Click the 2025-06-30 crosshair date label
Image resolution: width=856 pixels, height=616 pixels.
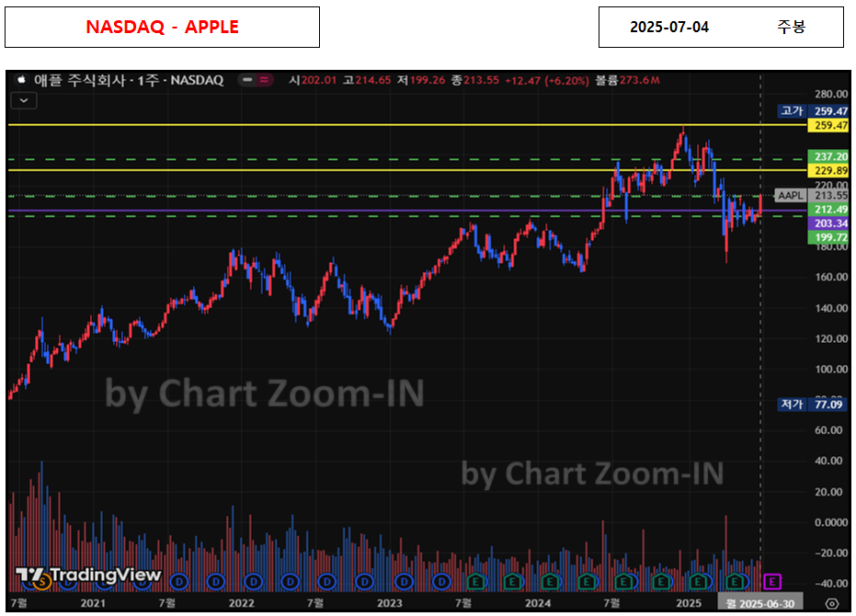coord(759,603)
